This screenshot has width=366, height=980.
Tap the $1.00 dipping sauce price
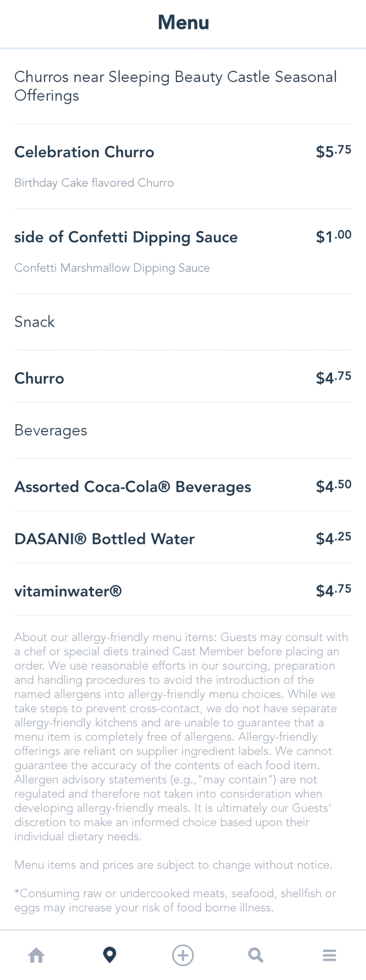coord(333,236)
